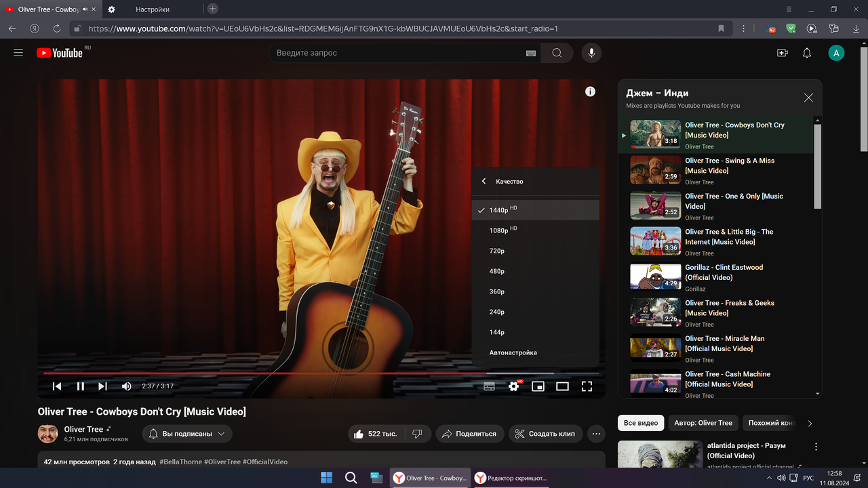Select 1440p quality
The height and width of the screenshot is (488, 868).
click(x=536, y=210)
